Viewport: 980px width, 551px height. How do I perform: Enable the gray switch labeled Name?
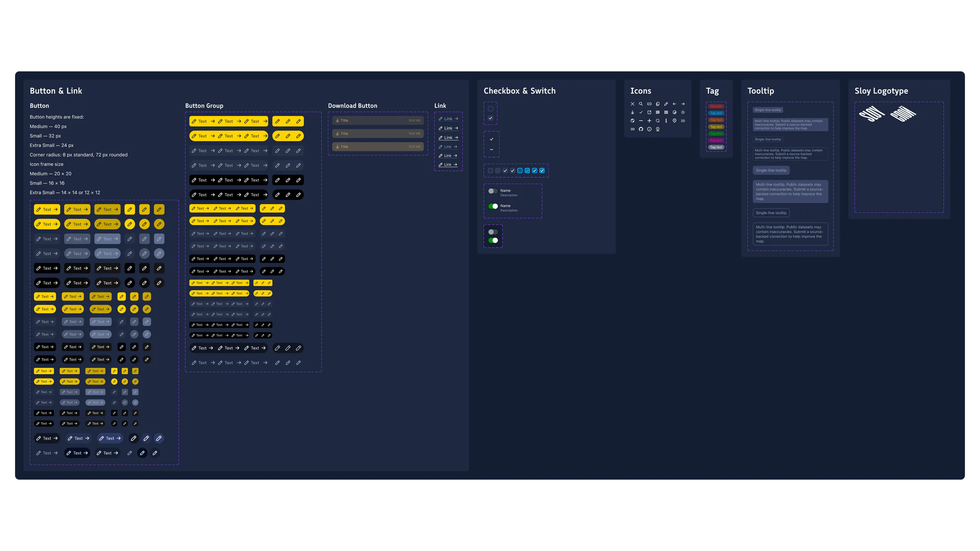[x=493, y=191]
